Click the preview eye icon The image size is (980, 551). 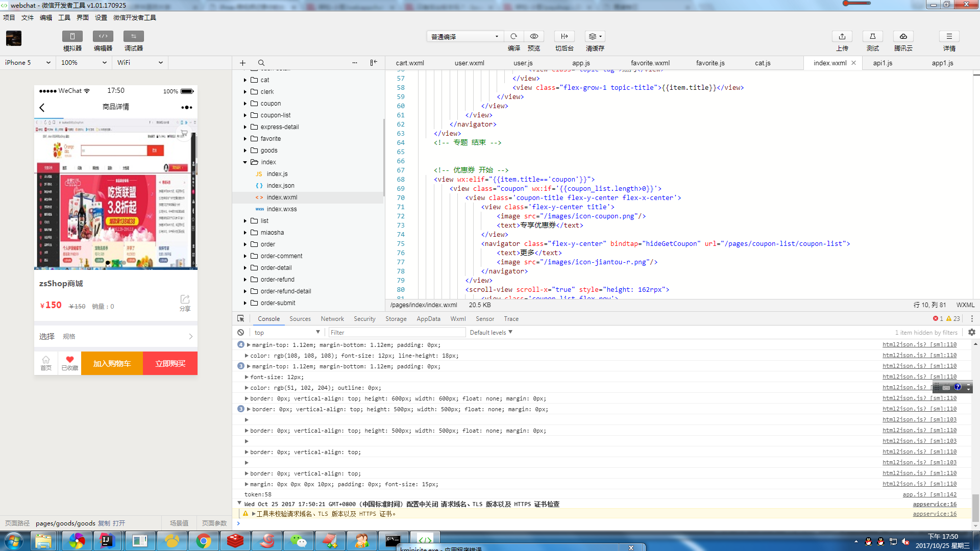point(534,36)
